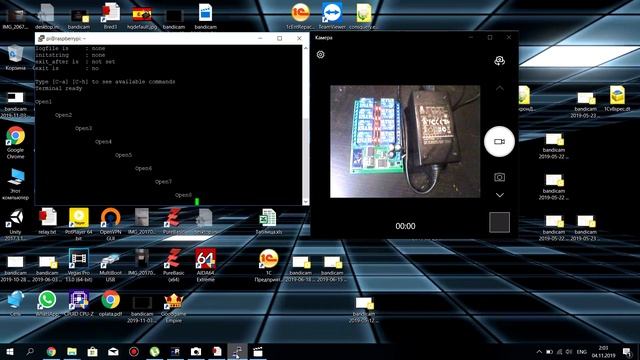Select the Unity desktop shortcut
The image size is (640, 360).
[x=16, y=224]
